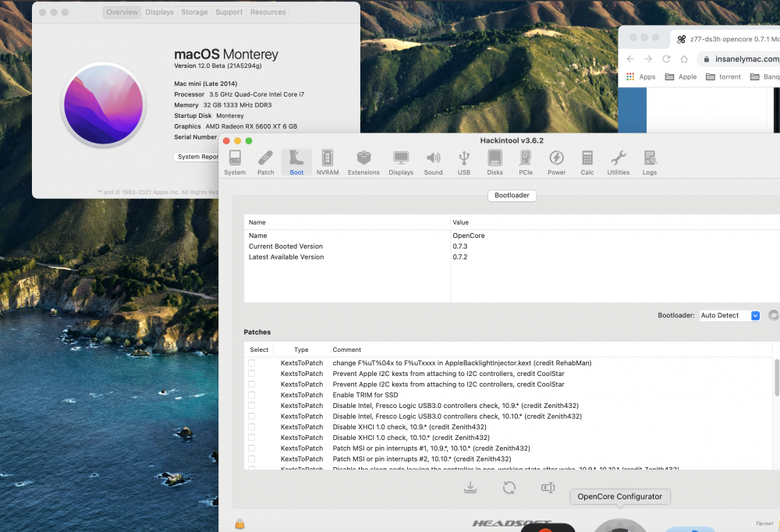Image resolution: width=780 pixels, height=532 pixels.
Task: Click the 'macOS Monterey' title text
Action: (226, 55)
